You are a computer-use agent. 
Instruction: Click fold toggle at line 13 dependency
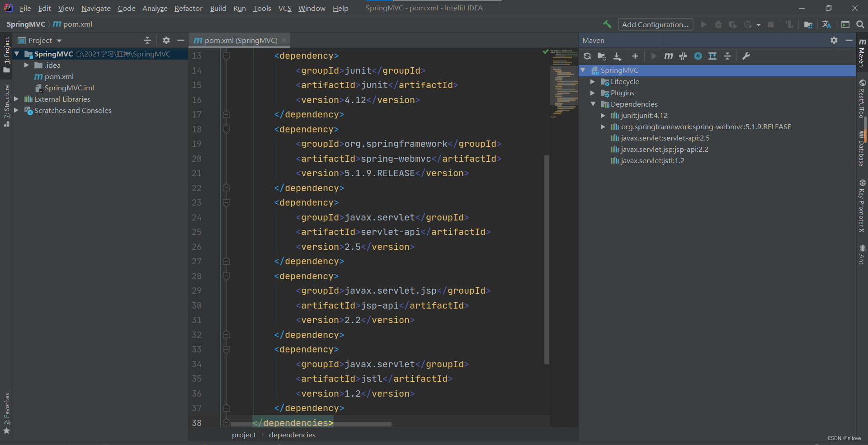coord(226,56)
